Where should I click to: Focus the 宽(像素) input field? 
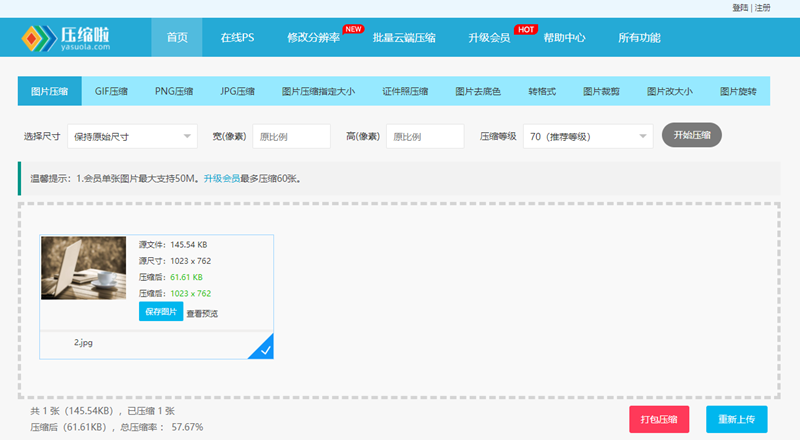pyautogui.click(x=291, y=137)
